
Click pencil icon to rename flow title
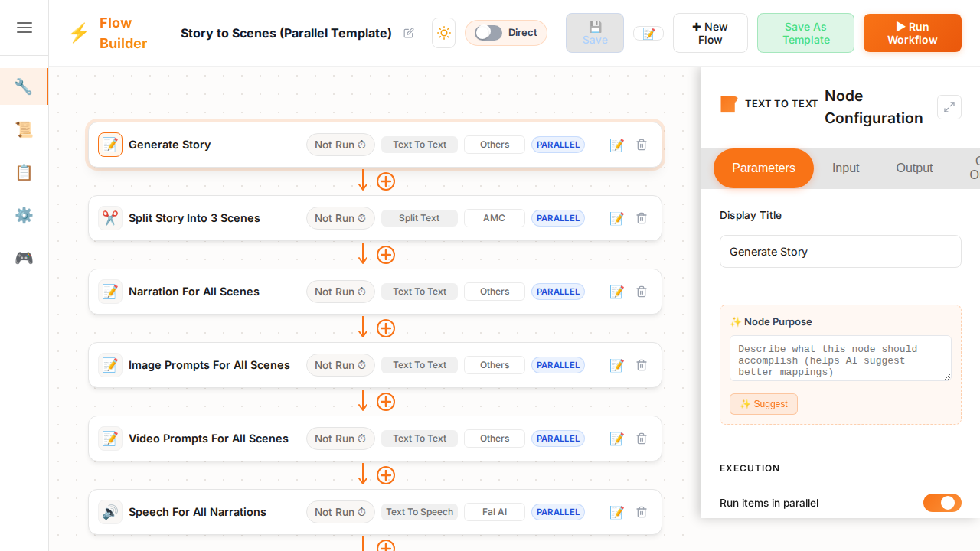[409, 33]
